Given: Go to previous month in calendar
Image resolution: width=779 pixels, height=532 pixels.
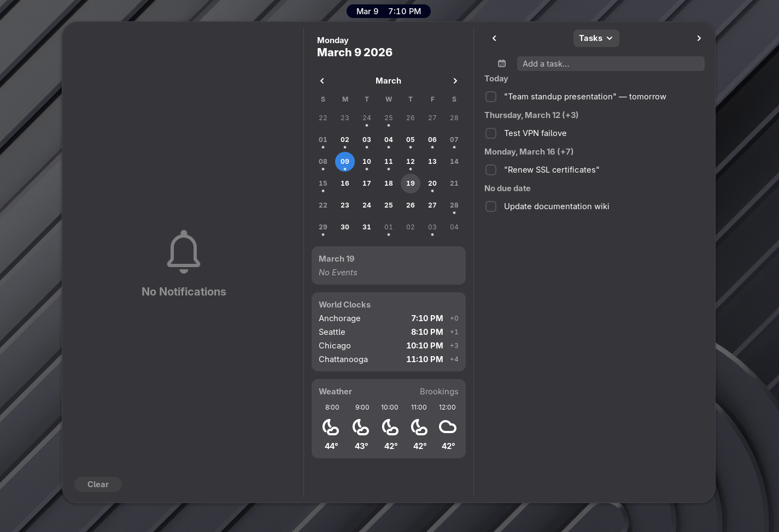Looking at the screenshot, I should pos(323,81).
